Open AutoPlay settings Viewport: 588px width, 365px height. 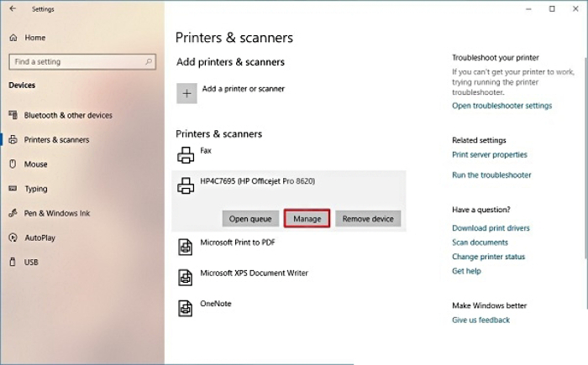click(x=39, y=237)
